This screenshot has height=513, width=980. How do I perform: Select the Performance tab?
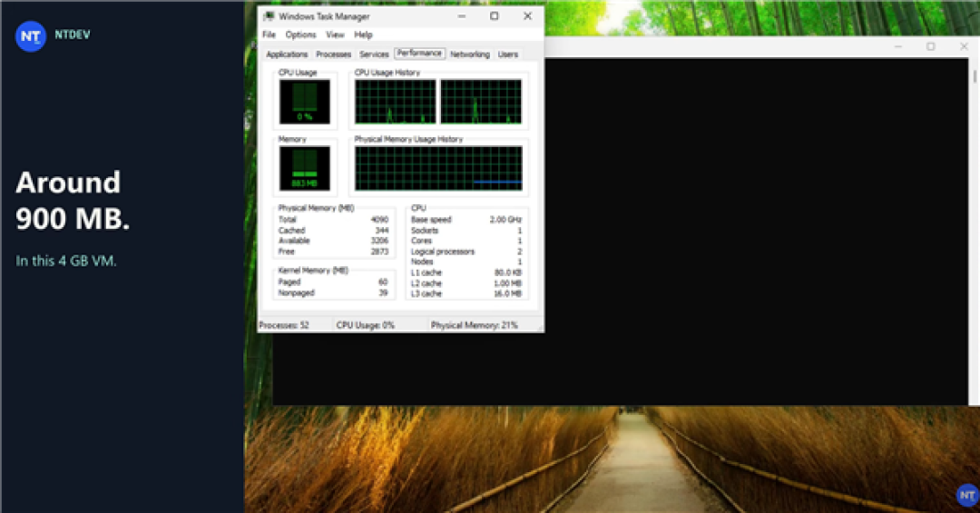[419, 54]
